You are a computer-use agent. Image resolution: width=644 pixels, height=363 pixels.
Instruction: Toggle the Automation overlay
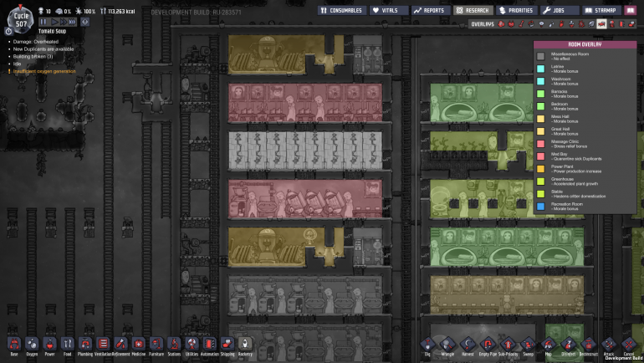click(x=621, y=24)
